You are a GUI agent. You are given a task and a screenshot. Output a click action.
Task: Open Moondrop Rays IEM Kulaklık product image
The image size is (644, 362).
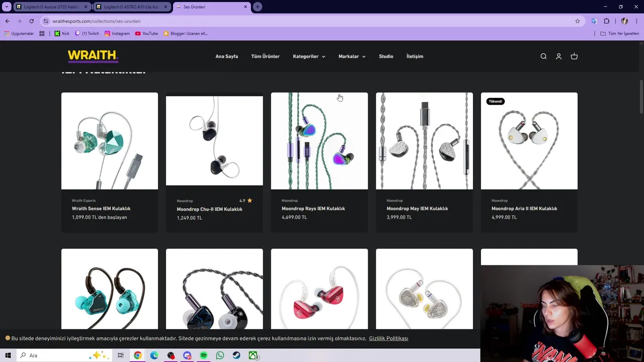[x=319, y=141]
